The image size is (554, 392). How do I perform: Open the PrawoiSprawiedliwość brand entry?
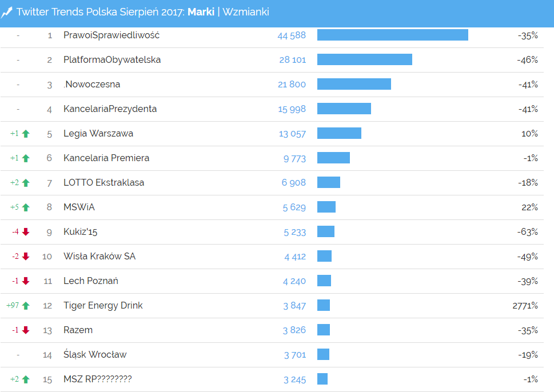(111, 35)
